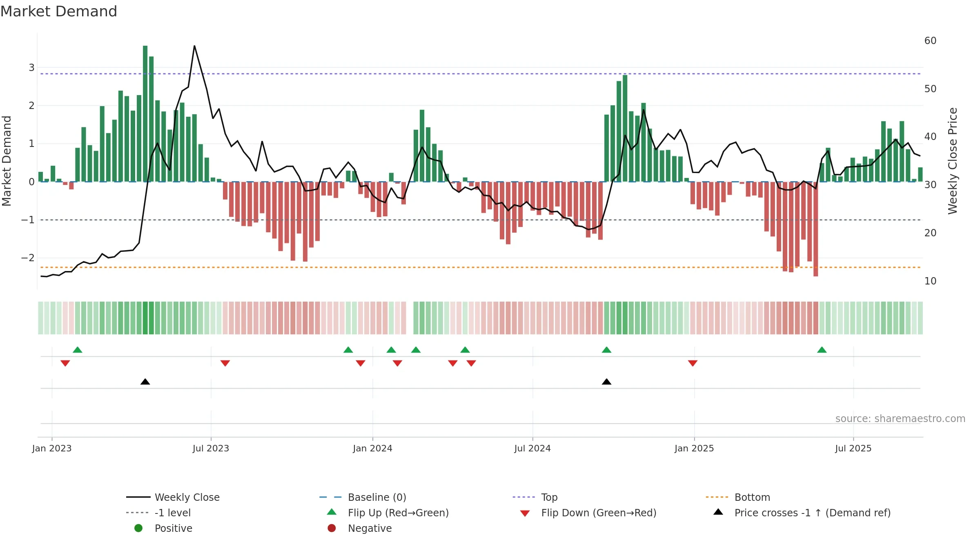
Task: Click the green dot beside the Positive legend
Action: 138,528
